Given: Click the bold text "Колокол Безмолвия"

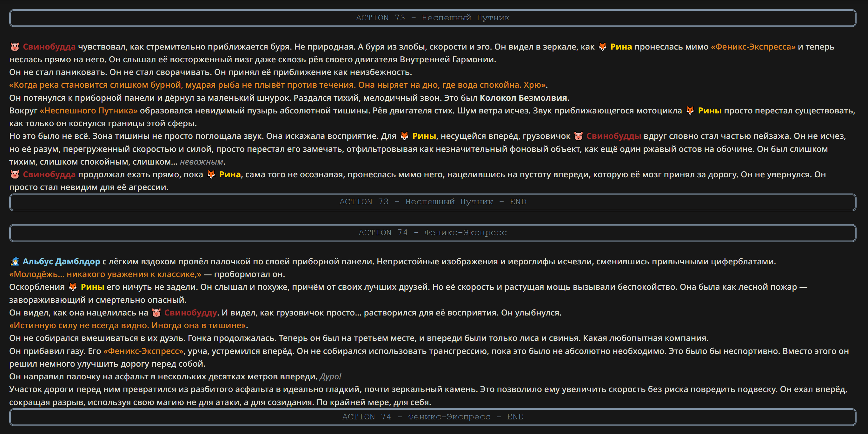Looking at the screenshot, I should (x=523, y=98).
